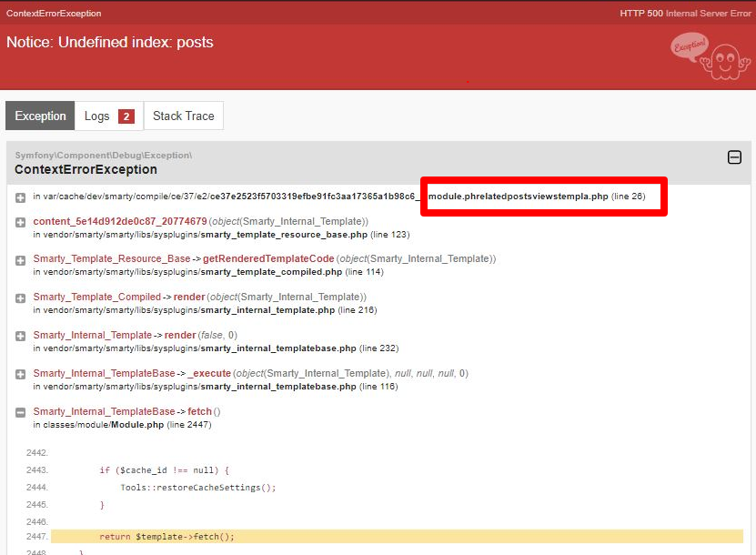Click line number 2447

click(36, 537)
